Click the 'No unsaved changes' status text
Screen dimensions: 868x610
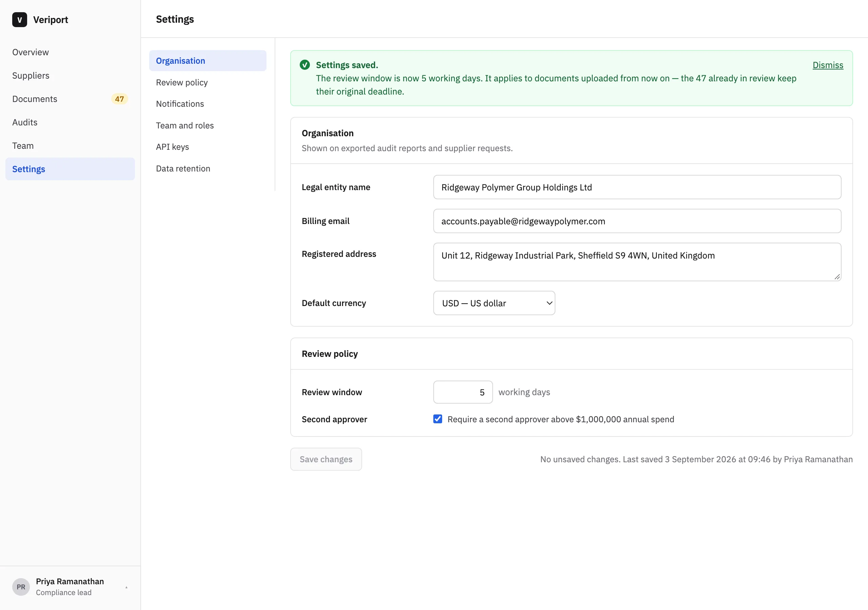[696, 459]
